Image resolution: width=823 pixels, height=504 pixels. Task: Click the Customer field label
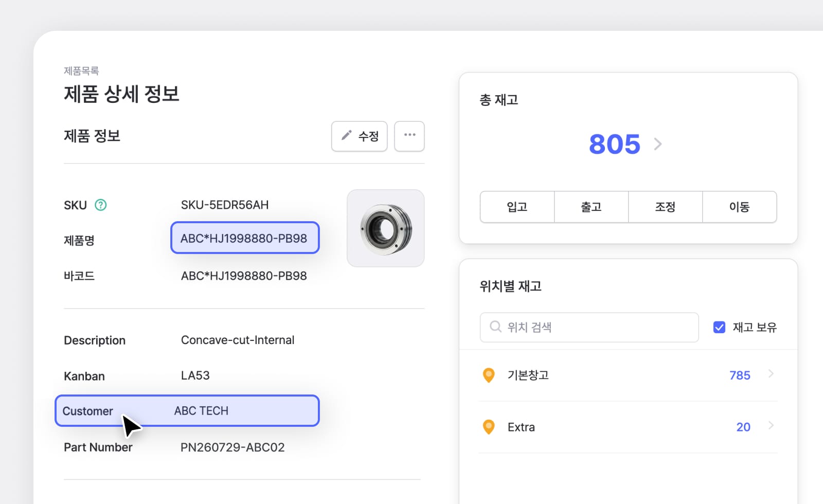point(87,411)
